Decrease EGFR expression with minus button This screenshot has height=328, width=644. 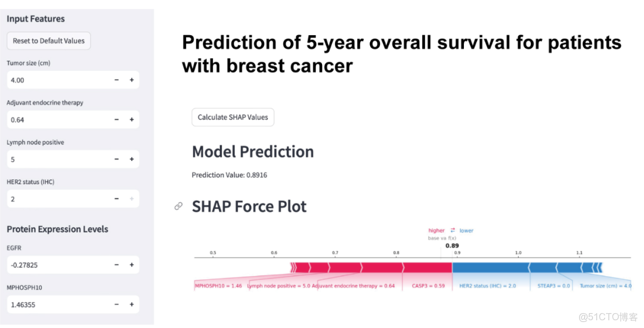click(116, 265)
